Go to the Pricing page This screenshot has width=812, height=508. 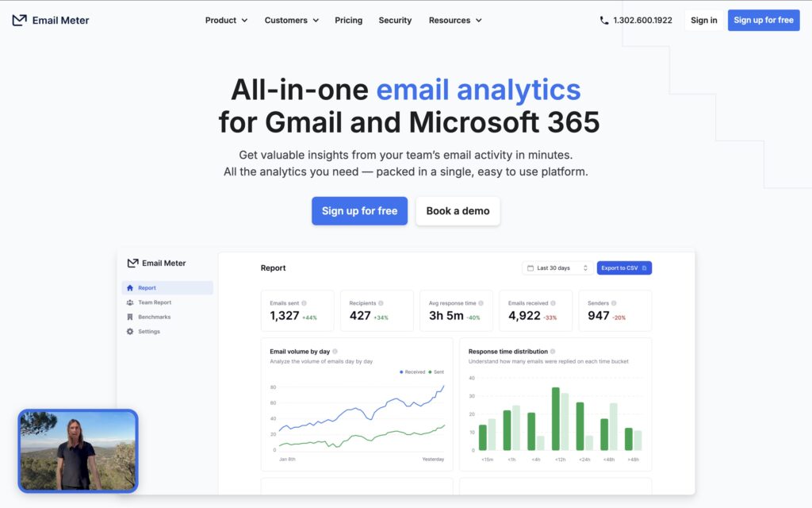click(349, 20)
